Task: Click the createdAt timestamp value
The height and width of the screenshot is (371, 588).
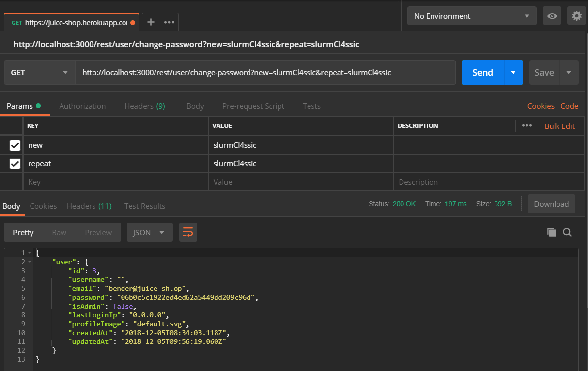Action: [174, 333]
